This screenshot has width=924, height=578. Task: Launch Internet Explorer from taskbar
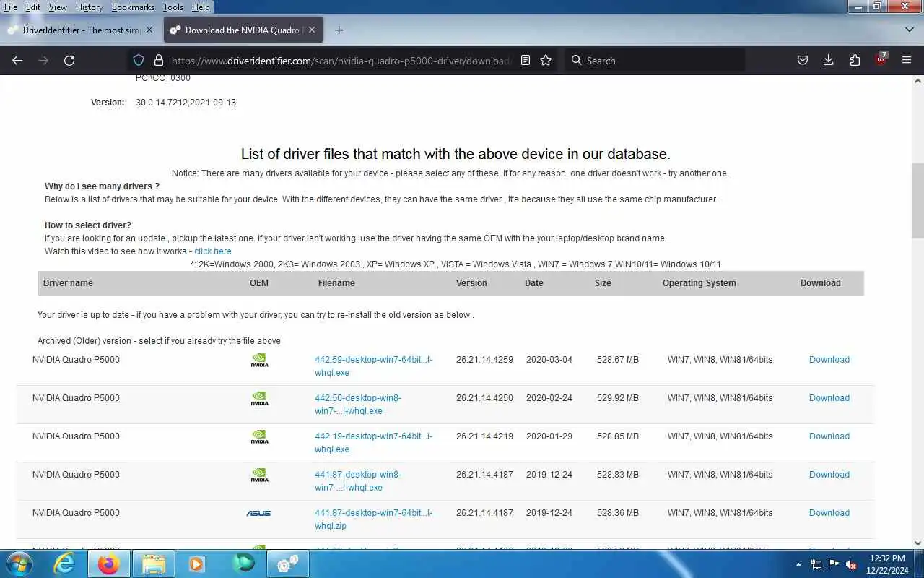[x=64, y=564]
